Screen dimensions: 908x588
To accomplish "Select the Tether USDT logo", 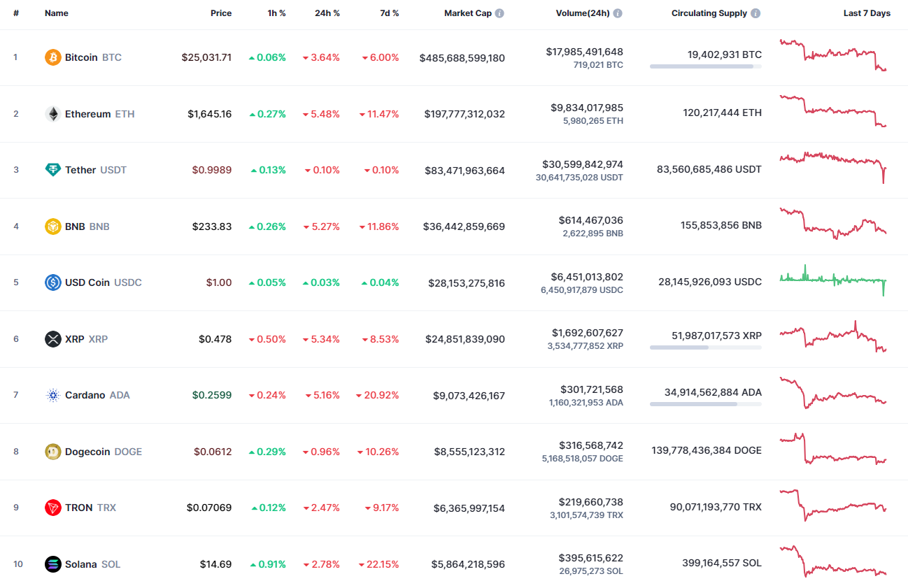I will pyautogui.click(x=52, y=170).
